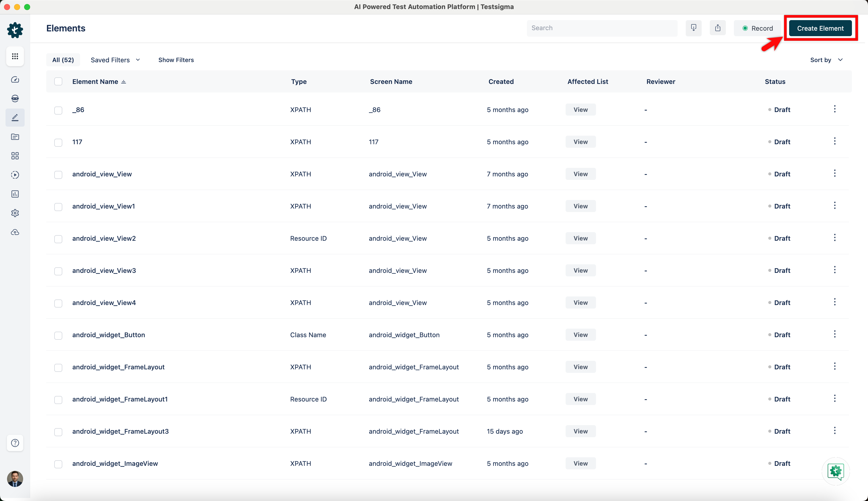Open more options for 117 row
This screenshot has height=501, width=868.
tap(835, 141)
